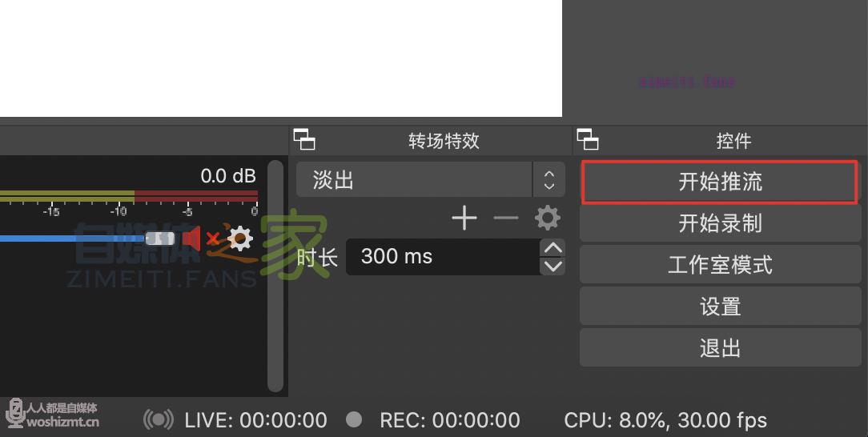The image size is (868, 437).
Task: Pop out the 转场特效 dock panel
Action: point(304,139)
